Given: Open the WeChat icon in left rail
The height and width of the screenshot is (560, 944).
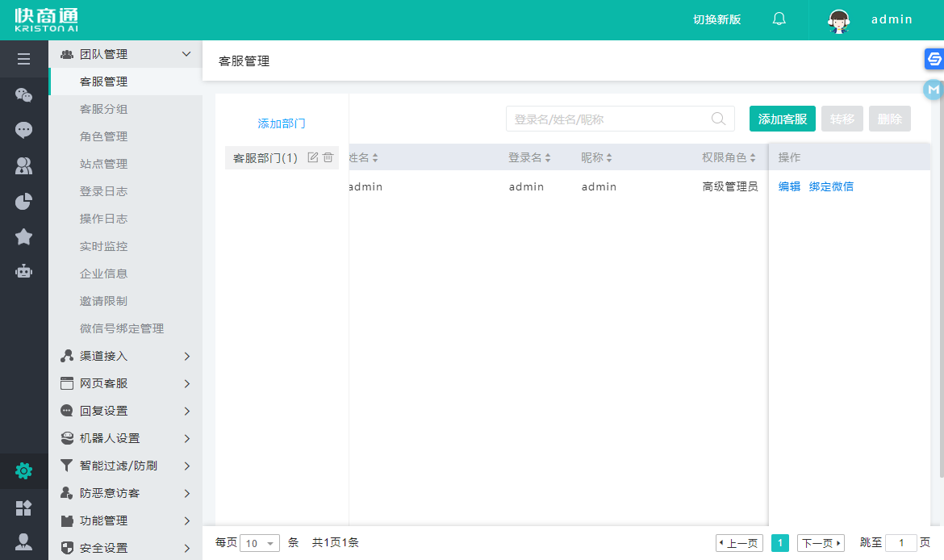Looking at the screenshot, I should pos(23,95).
